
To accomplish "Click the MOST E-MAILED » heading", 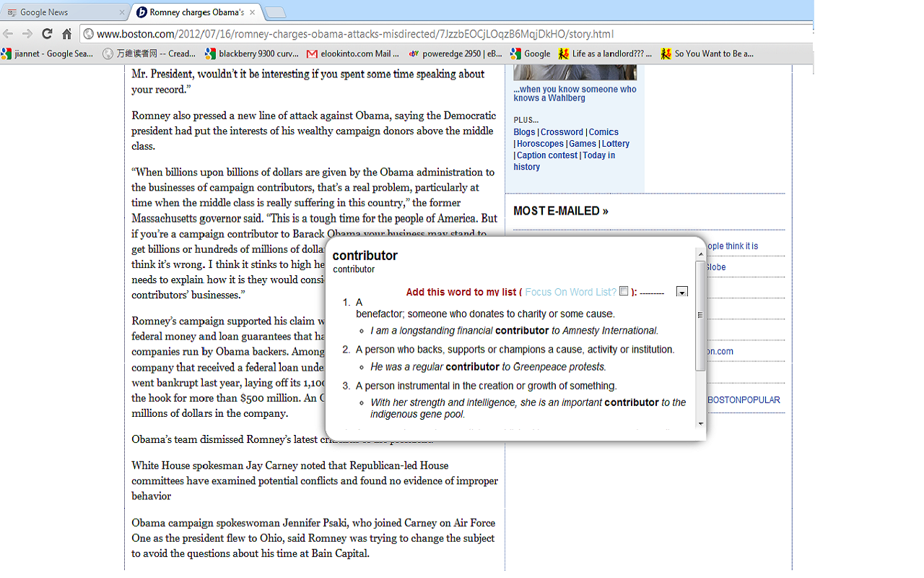I will pyautogui.click(x=561, y=211).
